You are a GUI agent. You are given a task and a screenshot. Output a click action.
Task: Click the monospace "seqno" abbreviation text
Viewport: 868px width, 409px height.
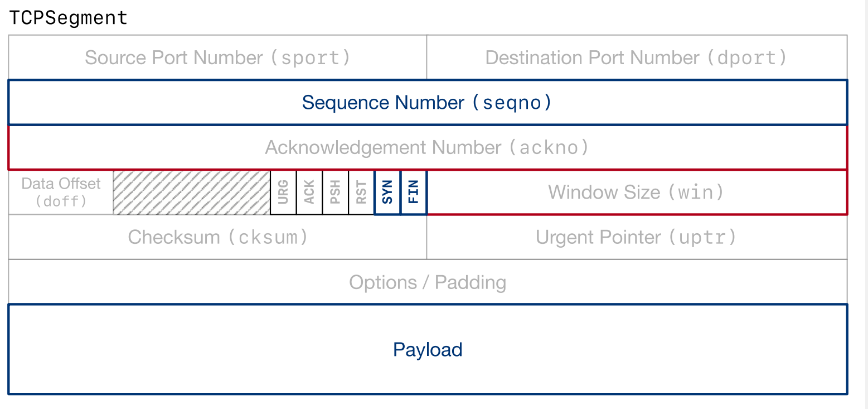point(512,103)
